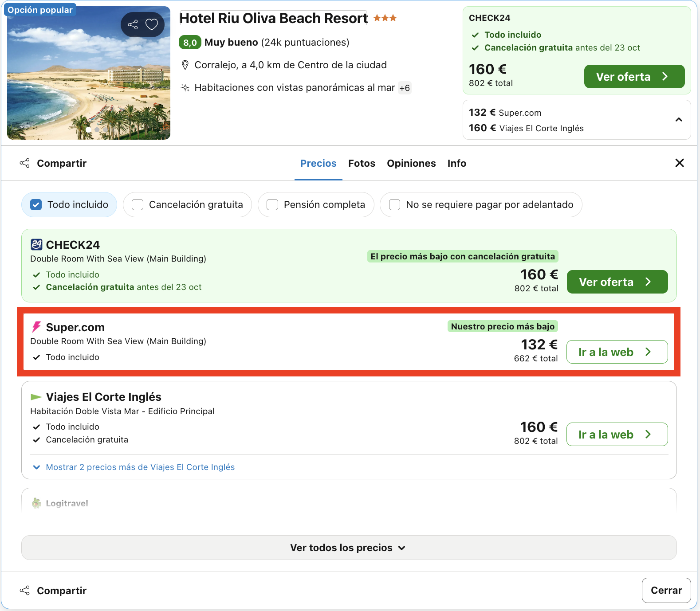The width and height of the screenshot is (700, 611).
Task: Click the sparkle icon beside Habitaciones amenities
Action: click(185, 87)
